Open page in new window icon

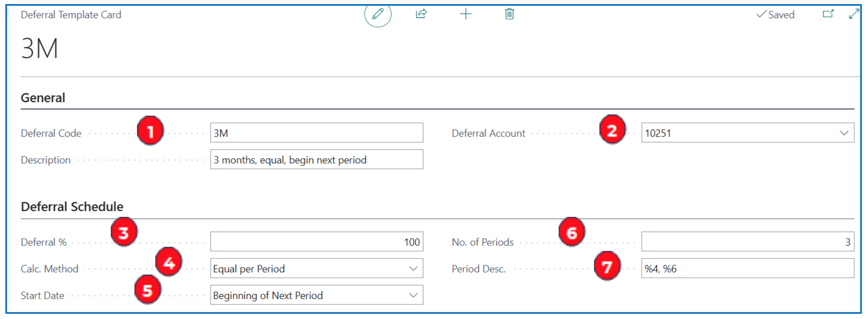click(828, 14)
